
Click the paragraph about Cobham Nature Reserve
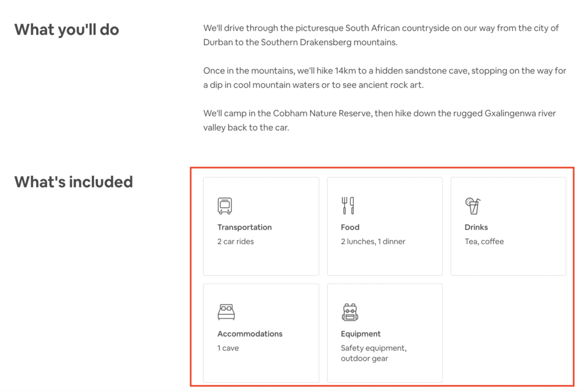click(x=379, y=120)
